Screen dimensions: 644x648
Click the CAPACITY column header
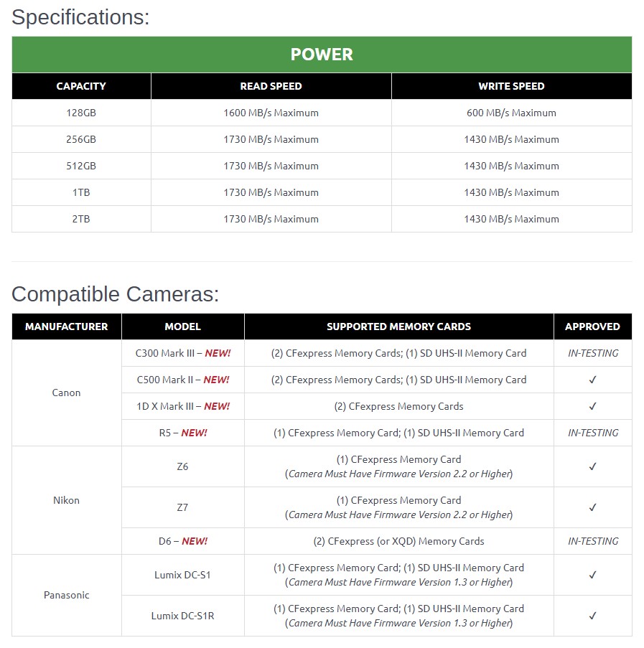pos(81,86)
